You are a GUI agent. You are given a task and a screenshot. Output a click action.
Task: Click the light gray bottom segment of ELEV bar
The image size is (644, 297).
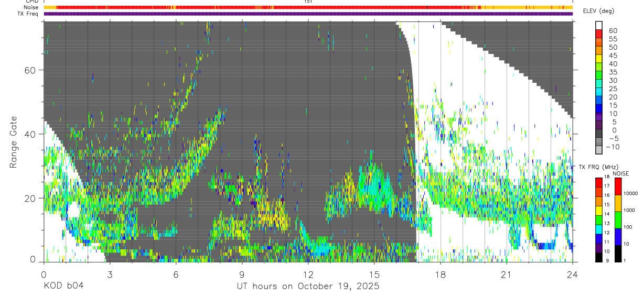[x=599, y=151]
